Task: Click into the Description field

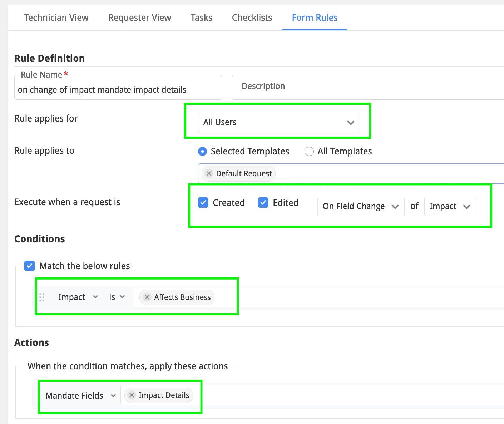Action: (x=368, y=87)
